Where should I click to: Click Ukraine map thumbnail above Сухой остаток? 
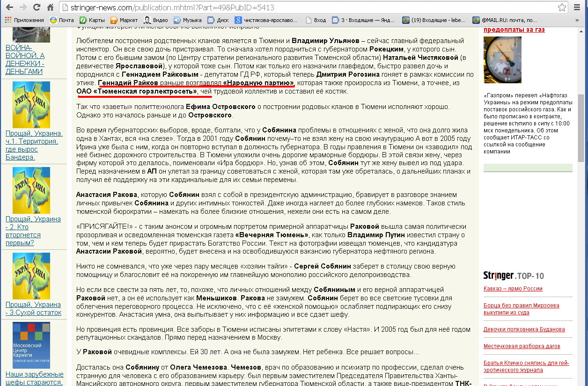click(31, 276)
